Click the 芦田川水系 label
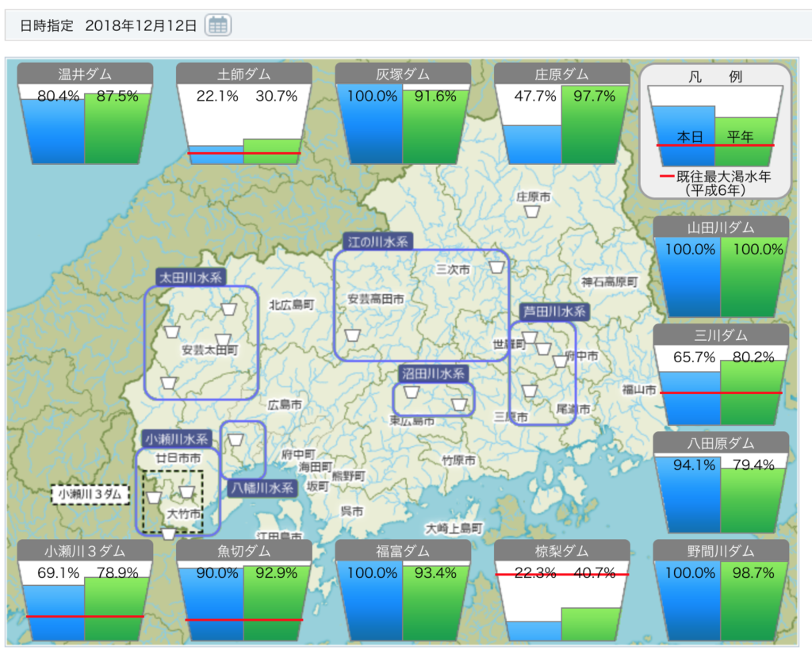This screenshot has height=654, width=812. [553, 312]
